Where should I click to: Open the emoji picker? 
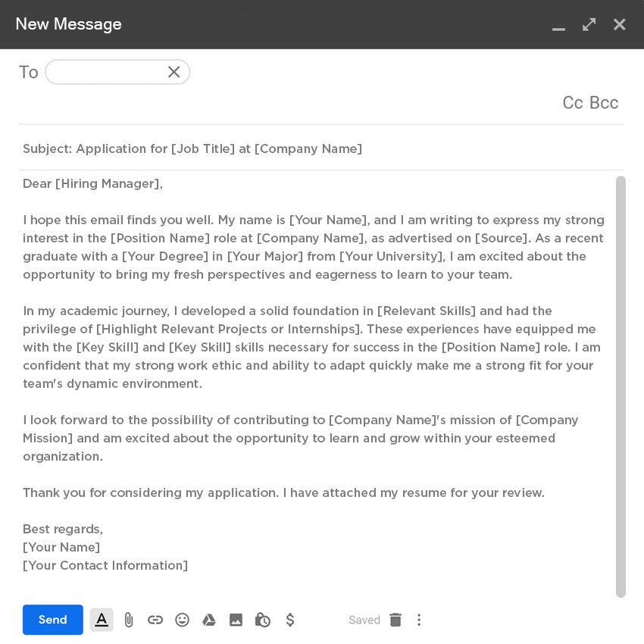tap(182, 620)
